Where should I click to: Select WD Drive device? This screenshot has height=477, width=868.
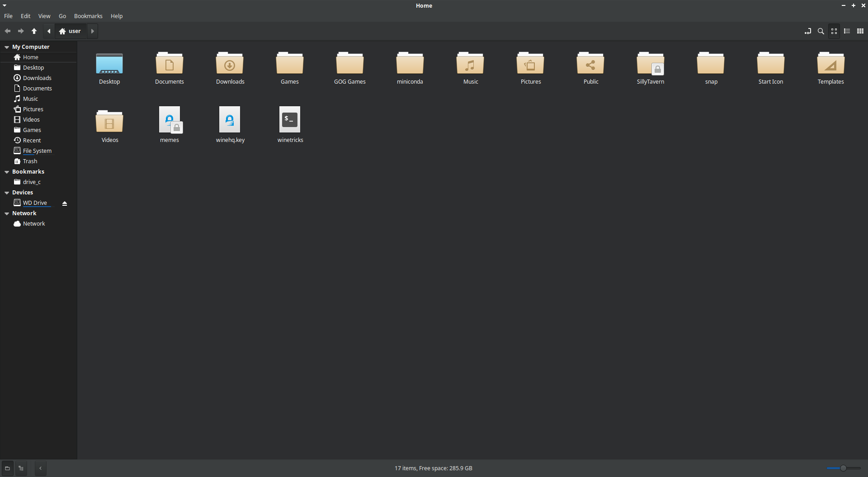(35, 203)
